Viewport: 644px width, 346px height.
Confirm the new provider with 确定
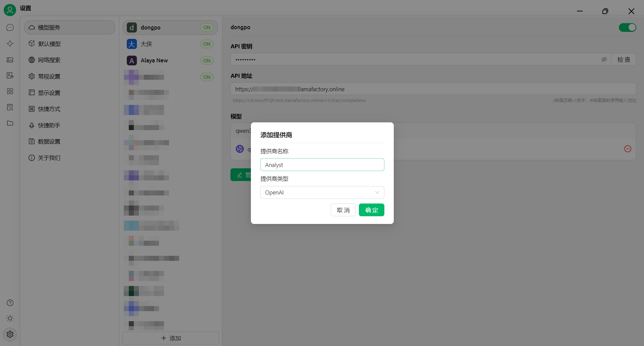click(x=371, y=210)
